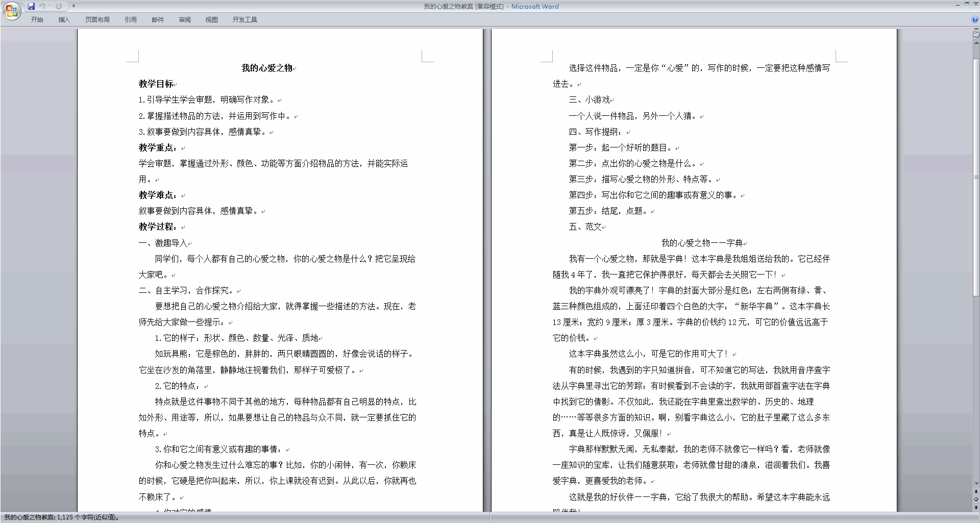Go to next page with double down arrows
Viewport: 980px width, 523px height.
tap(976, 507)
